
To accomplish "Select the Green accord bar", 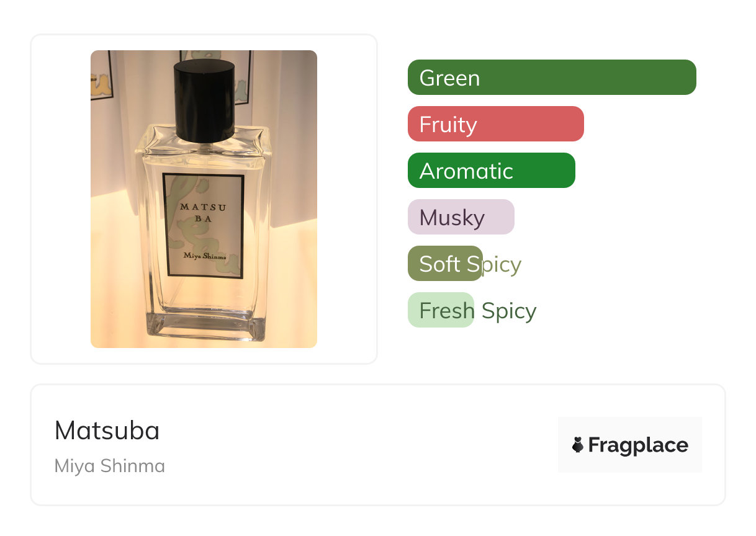I will click(x=552, y=78).
